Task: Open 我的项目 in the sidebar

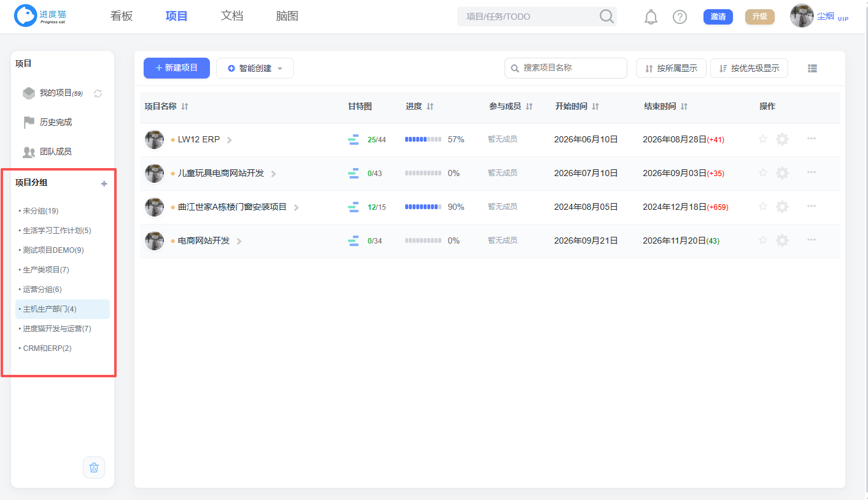Action: coord(55,93)
